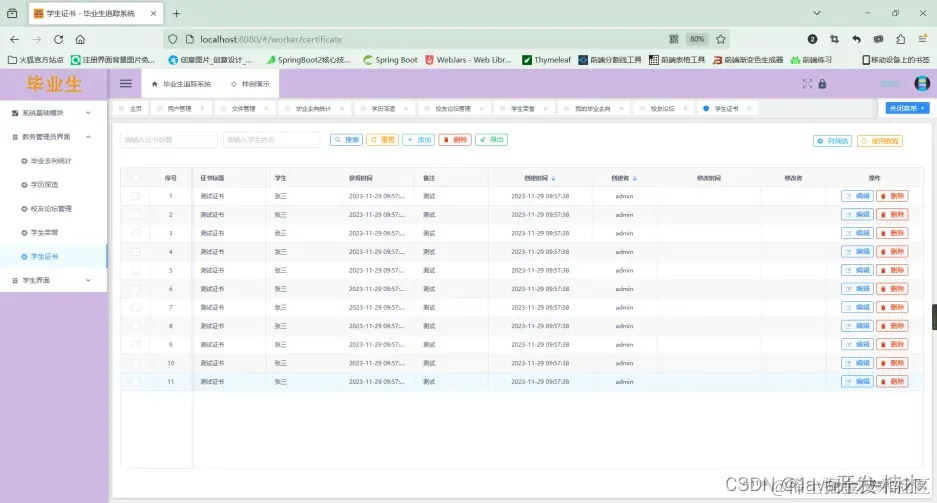
Task: Click the browser home icon
Action: click(x=80, y=39)
